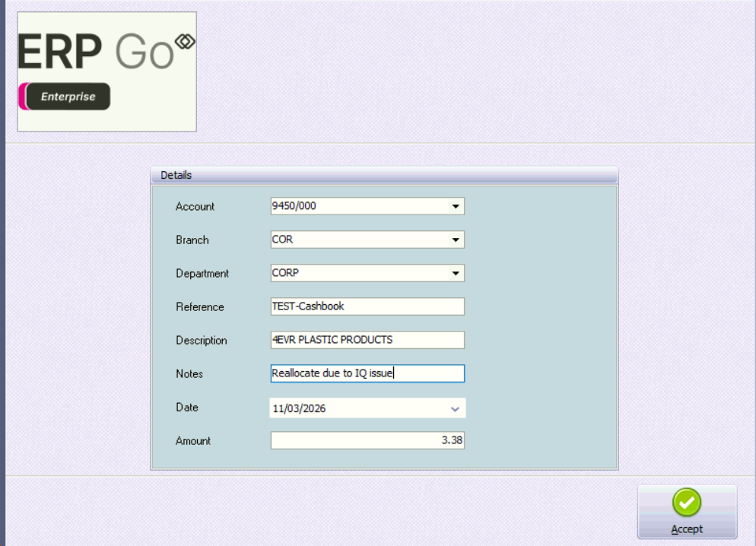Viewport: 756px width, 546px height.
Task: Click the green checkmark icon on Accept
Action: [x=687, y=503]
